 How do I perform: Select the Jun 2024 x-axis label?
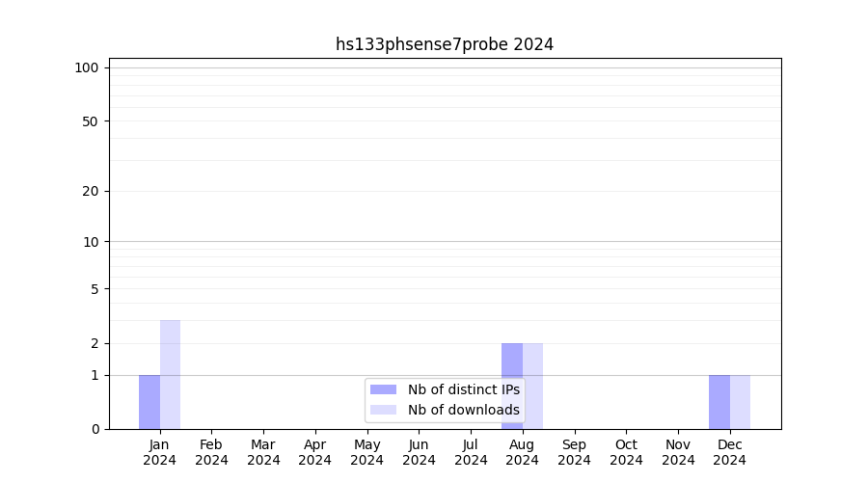pos(419,452)
